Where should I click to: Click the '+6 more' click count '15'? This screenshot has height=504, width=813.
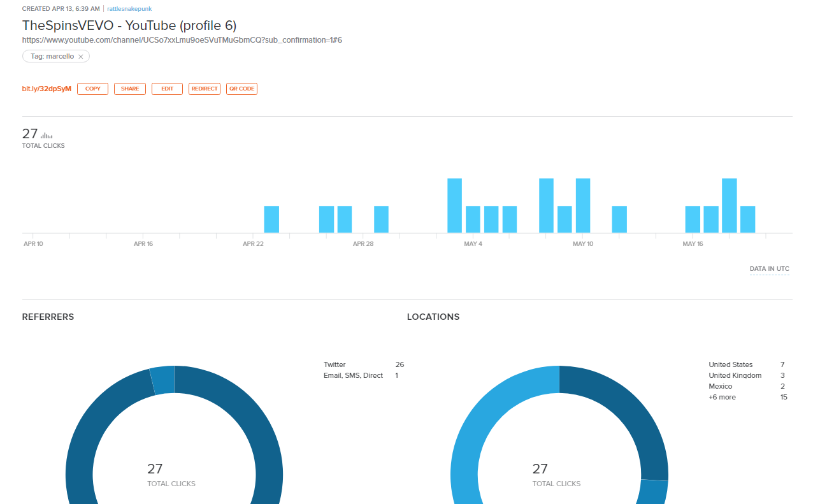tap(784, 397)
